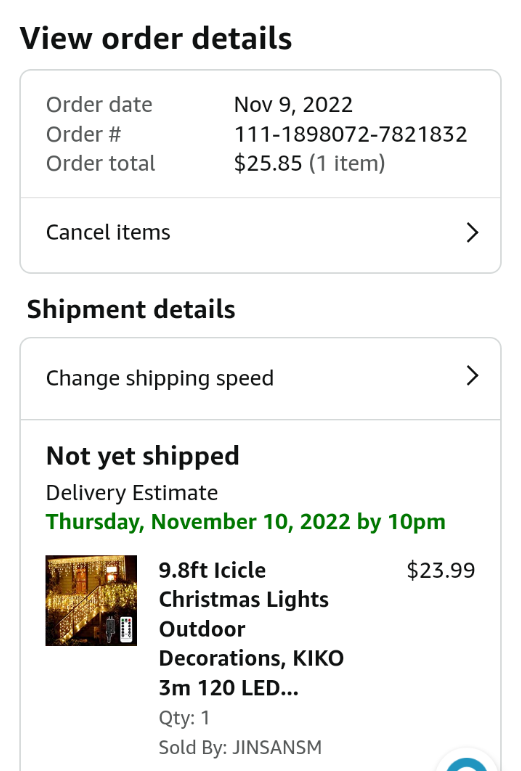Tap the (1 item) count text
This screenshot has width=521, height=771.
coord(347,163)
